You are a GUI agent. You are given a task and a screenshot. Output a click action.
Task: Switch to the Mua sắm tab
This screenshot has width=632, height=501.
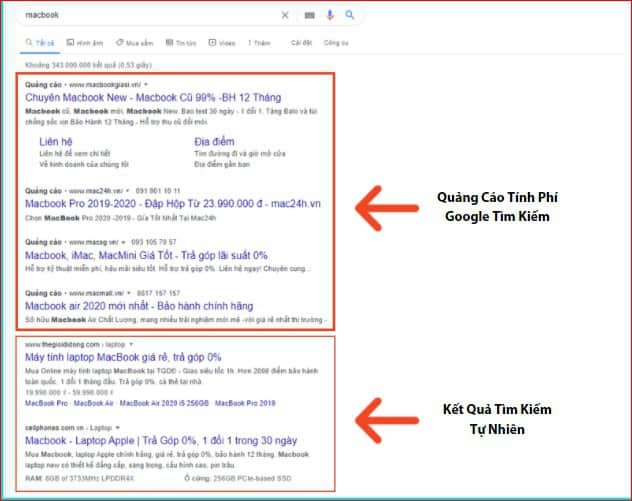coord(135,43)
